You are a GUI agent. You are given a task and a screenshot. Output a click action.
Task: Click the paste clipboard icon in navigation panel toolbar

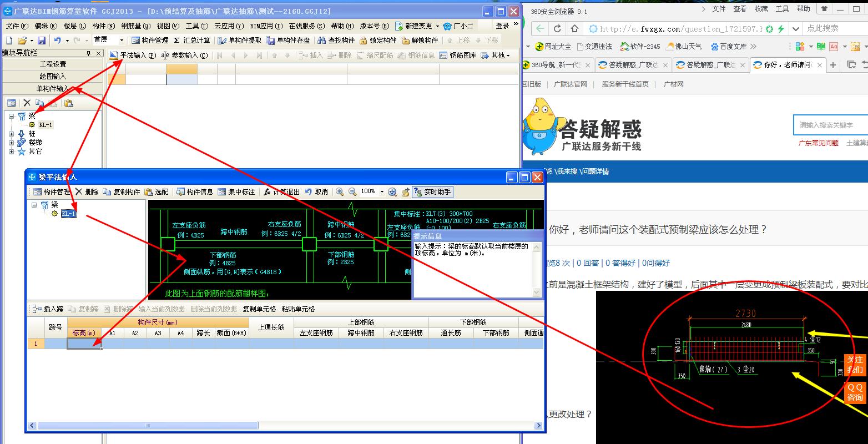pos(68,103)
